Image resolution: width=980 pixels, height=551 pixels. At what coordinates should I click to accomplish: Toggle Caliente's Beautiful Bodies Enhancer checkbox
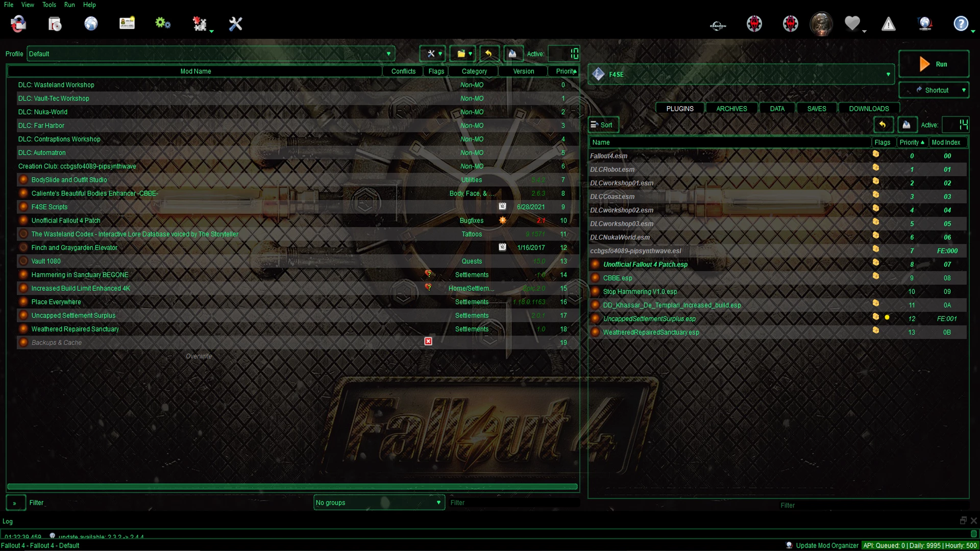[x=23, y=193]
